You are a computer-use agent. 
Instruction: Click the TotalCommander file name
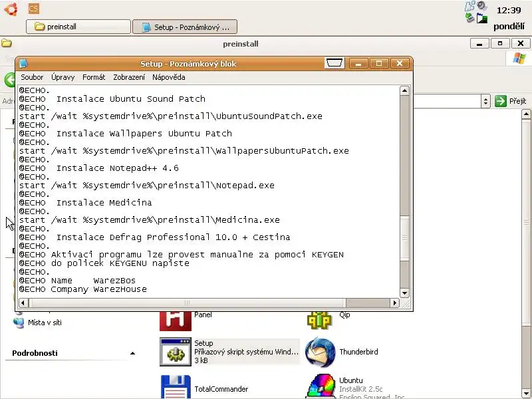pos(221,389)
